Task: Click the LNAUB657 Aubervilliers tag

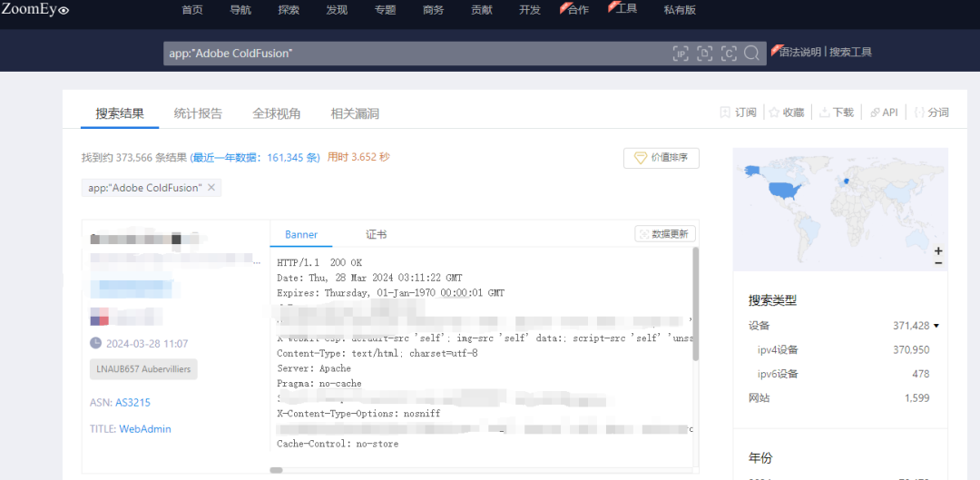Action: (x=143, y=368)
